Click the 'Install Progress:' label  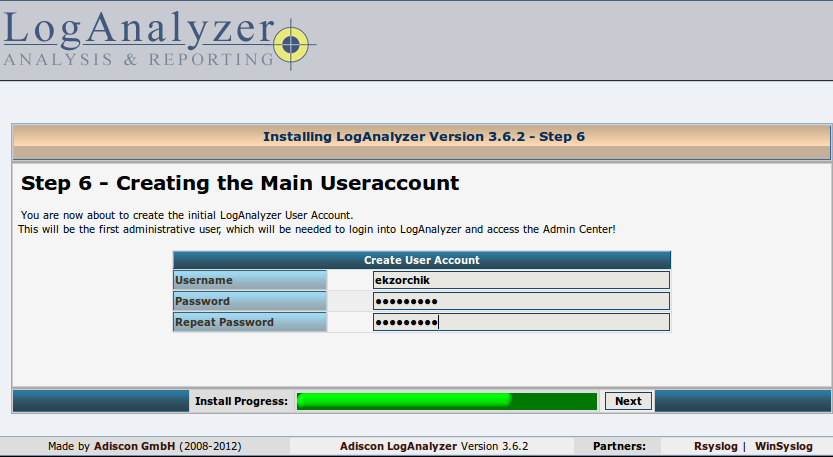tap(241, 401)
